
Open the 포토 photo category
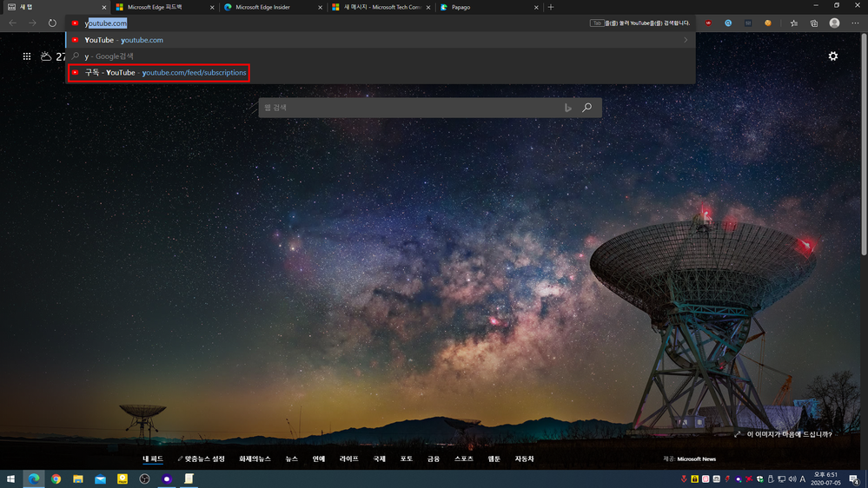click(407, 458)
